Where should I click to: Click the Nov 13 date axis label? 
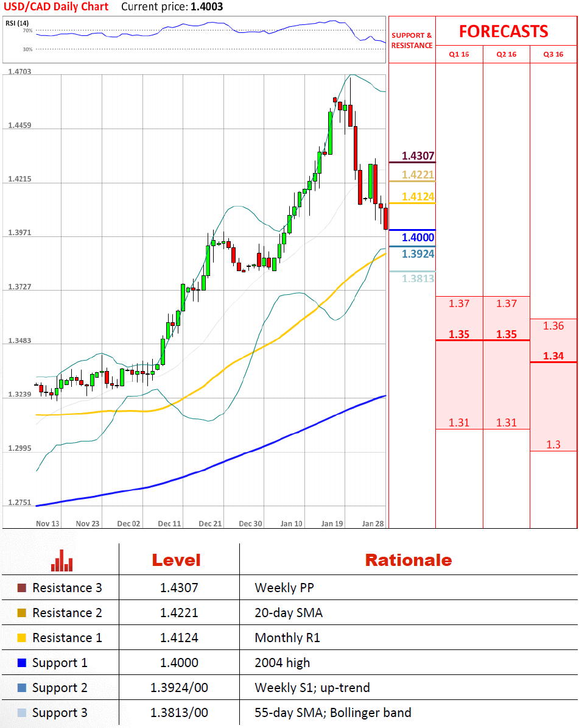pos(47,524)
